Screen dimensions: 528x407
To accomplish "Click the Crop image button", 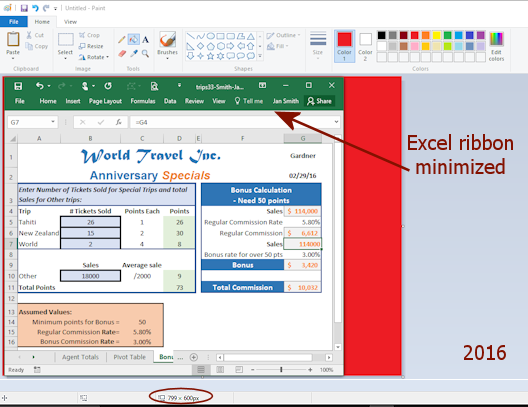I will pyautogui.click(x=90, y=35).
